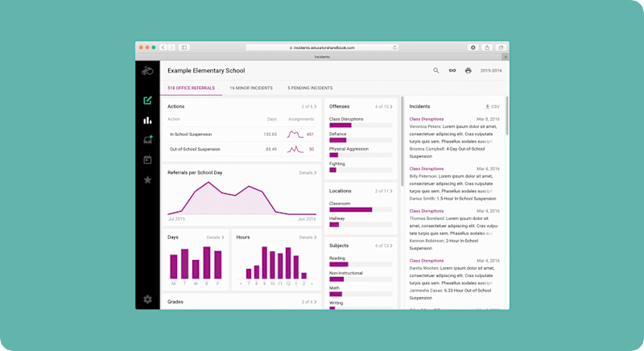
Task: Open the new incident (pencil) sidebar icon
Action: pos(147,100)
